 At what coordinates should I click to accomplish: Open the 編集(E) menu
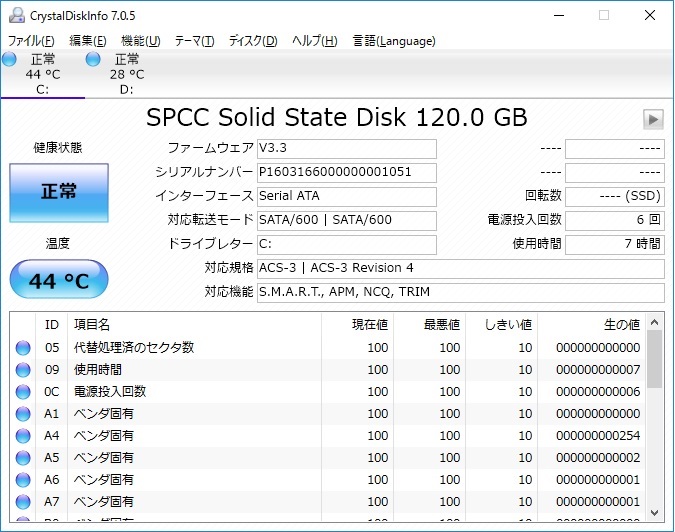click(87, 41)
